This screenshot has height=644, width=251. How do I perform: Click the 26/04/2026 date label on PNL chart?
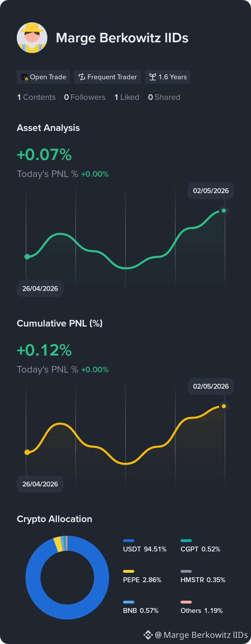pyautogui.click(x=40, y=484)
